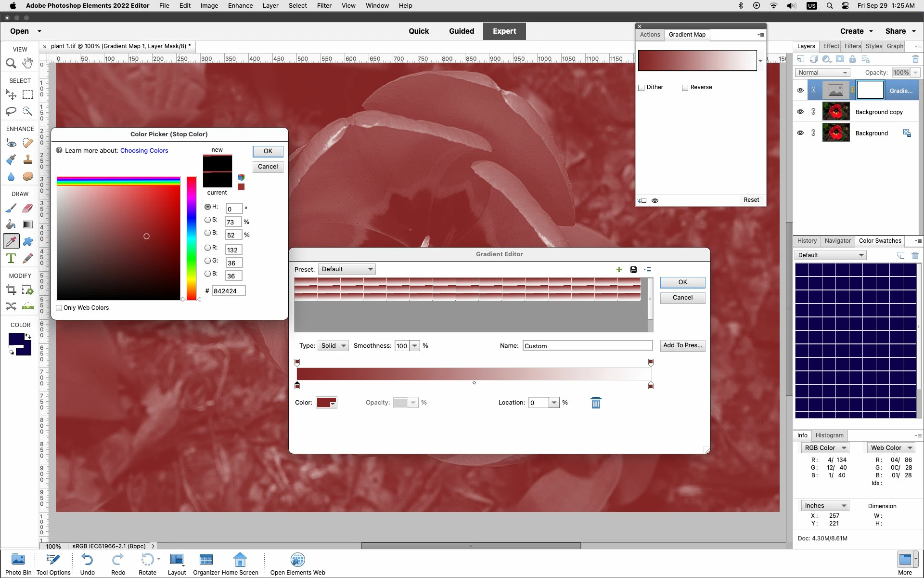Screen dimensions: 924x578
Task: Select the Crop tool
Action: [11, 289]
